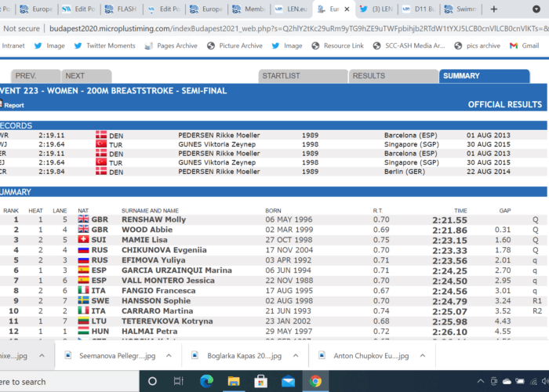The width and height of the screenshot is (549, 392).
Task: Click the PREV. event button
Action: coord(28,76)
